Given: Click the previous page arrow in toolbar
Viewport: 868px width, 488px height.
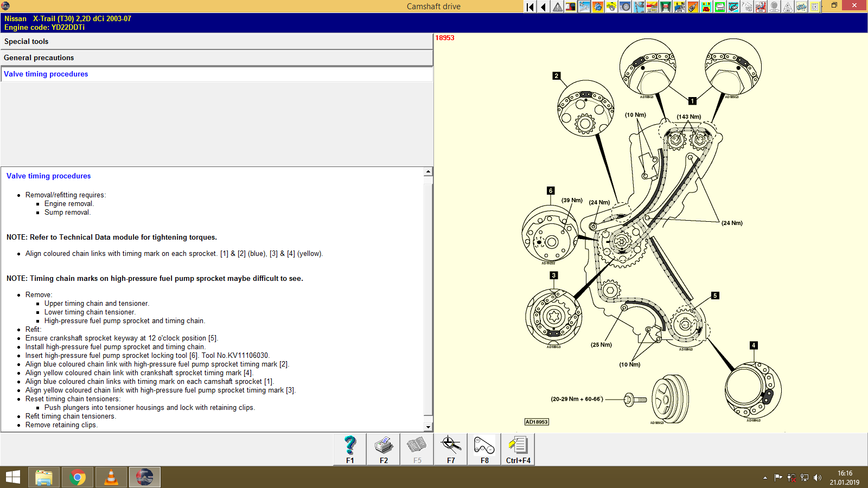Looking at the screenshot, I should click(544, 7).
